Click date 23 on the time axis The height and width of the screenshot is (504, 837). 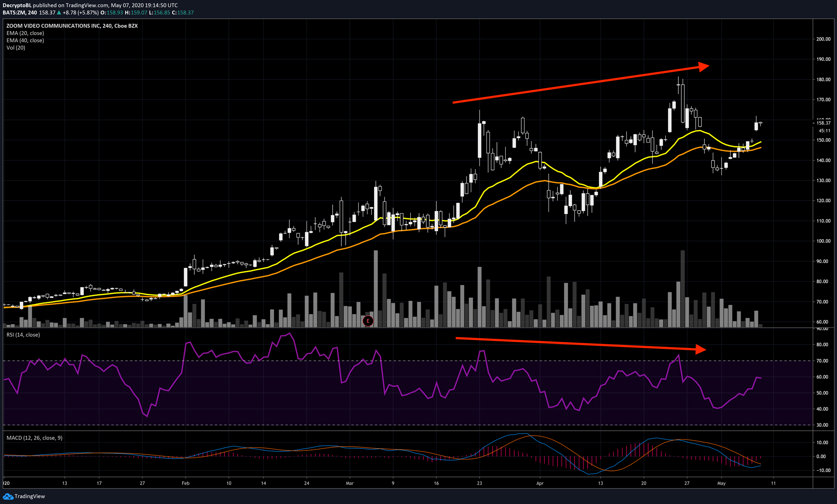pyautogui.click(x=480, y=483)
